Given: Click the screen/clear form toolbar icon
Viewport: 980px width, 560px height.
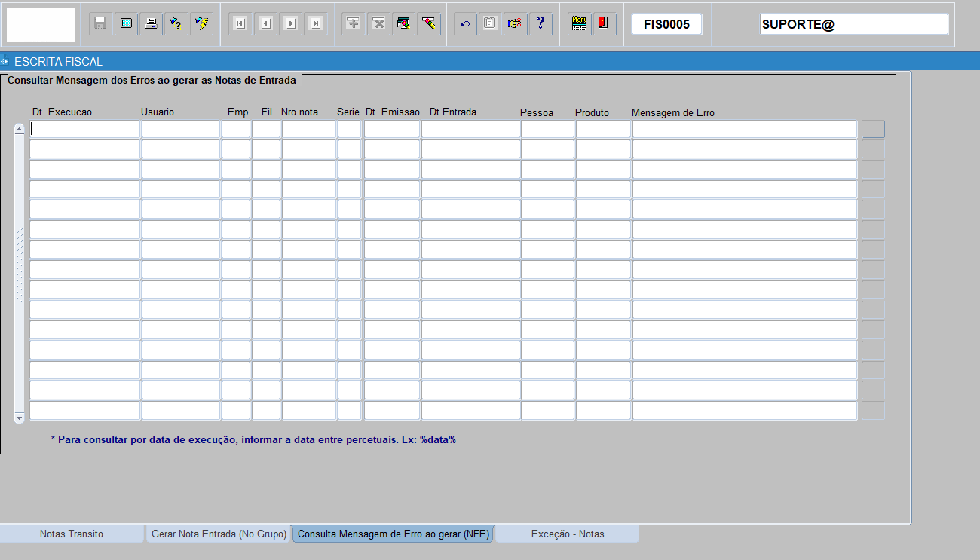Looking at the screenshot, I should 126,23.
